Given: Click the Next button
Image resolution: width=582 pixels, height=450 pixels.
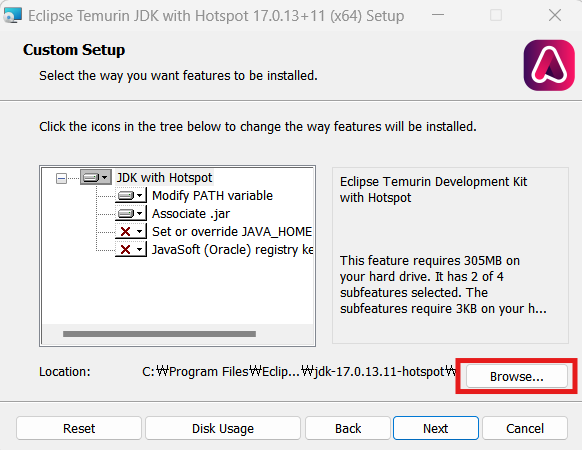Looking at the screenshot, I should (x=436, y=428).
